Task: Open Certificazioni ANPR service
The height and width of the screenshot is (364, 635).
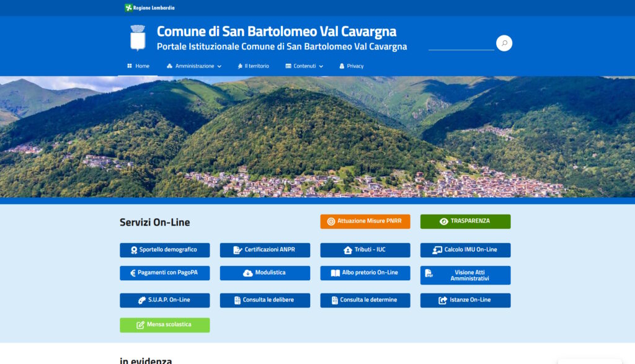Action: click(265, 251)
